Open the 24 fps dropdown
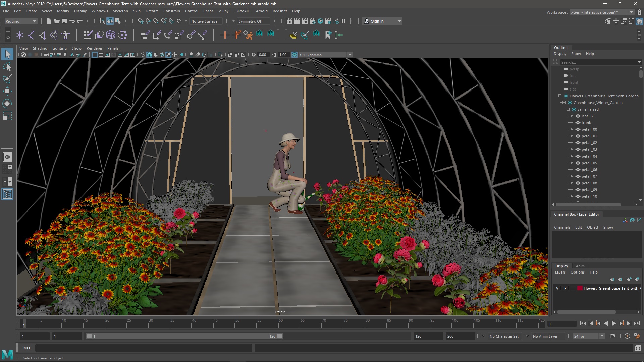Screen dimensions: 644x362 (x=589, y=336)
